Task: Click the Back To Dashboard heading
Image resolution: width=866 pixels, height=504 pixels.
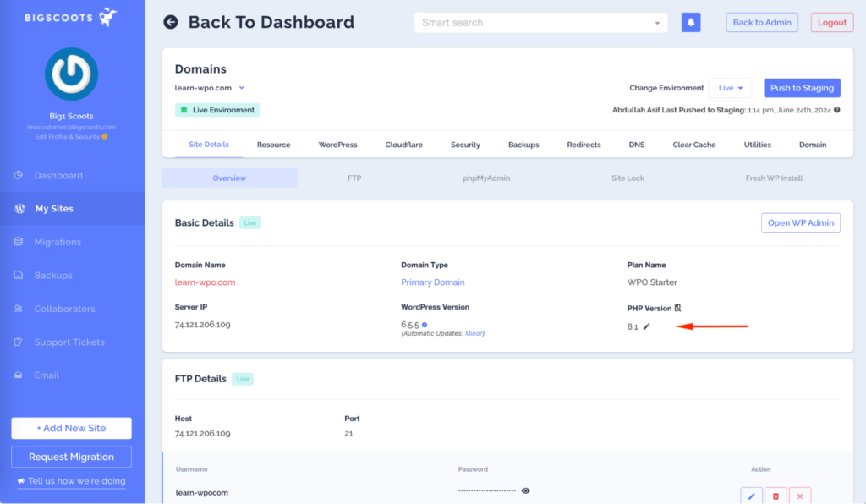Action: (x=271, y=22)
